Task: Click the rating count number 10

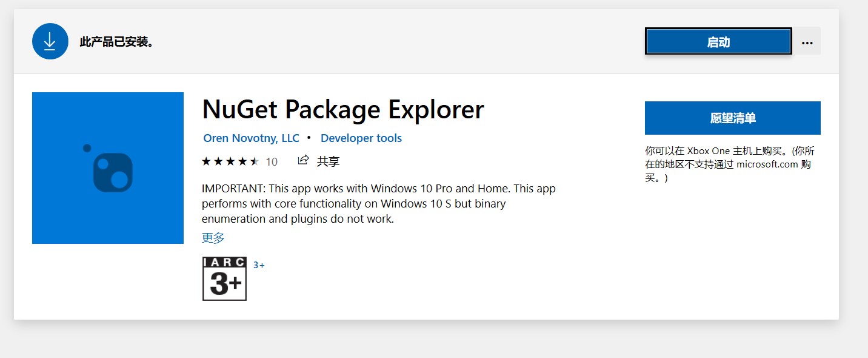Action: coord(272,161)
